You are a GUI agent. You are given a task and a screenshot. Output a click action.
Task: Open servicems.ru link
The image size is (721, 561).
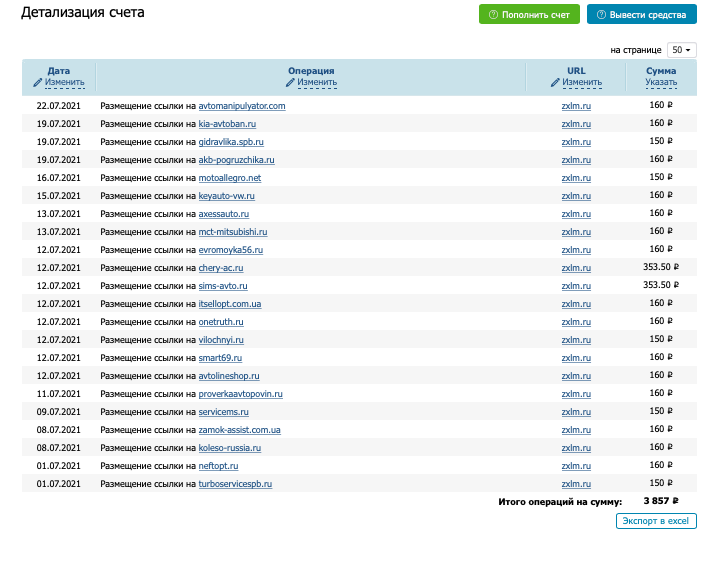tap(223, 412)
